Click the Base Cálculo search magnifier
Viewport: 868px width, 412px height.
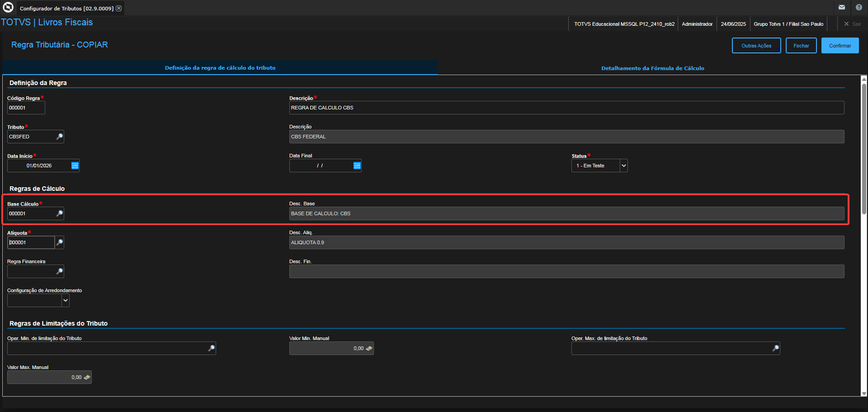(59, 213)
